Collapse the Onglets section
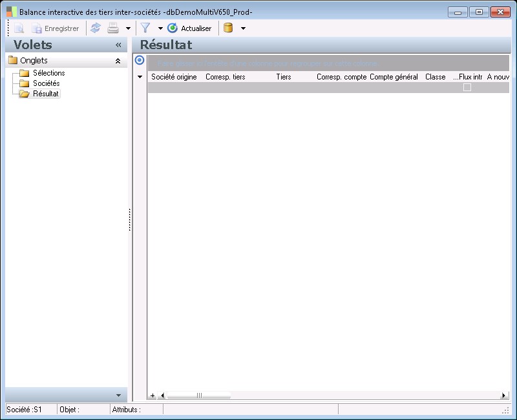The height and width of the screenshot is (420, 517). (118, 61)
